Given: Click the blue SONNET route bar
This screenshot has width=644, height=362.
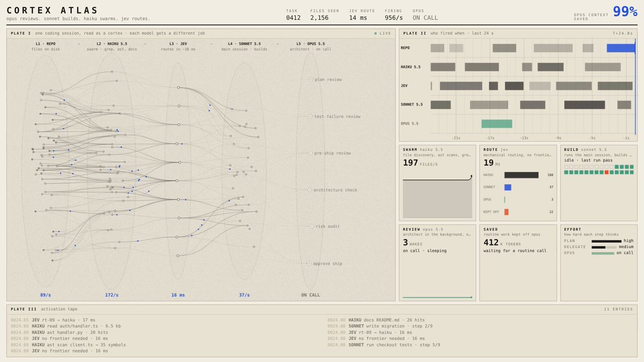Looking at the screenshot, I should (x=508, y=187).
